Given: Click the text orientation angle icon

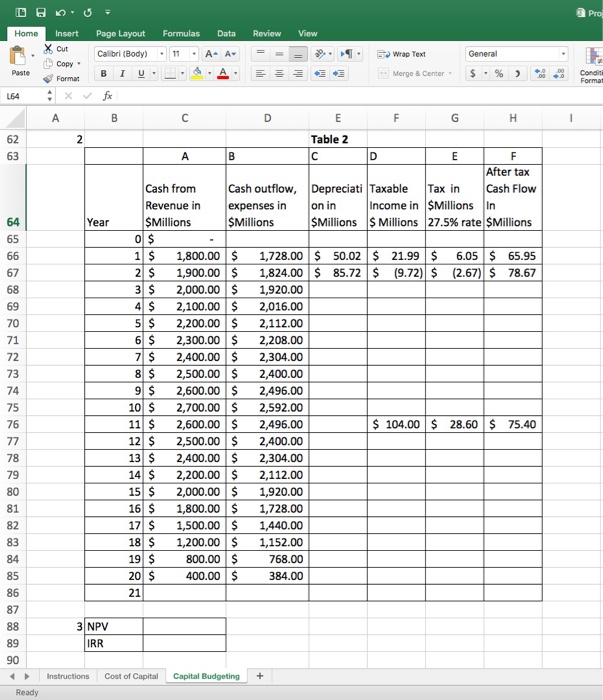Looking at the screenshot, I should 320,54.
